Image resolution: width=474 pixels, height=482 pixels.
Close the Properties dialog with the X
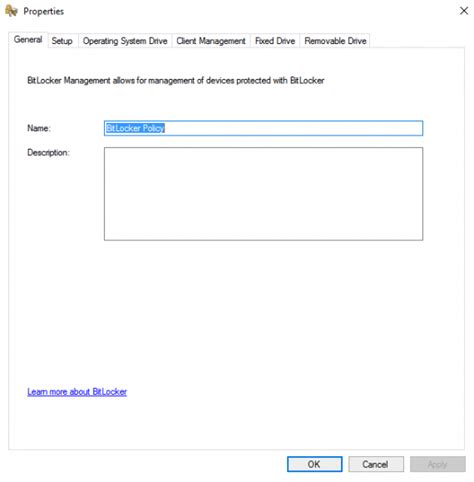(x=464, y=11)
